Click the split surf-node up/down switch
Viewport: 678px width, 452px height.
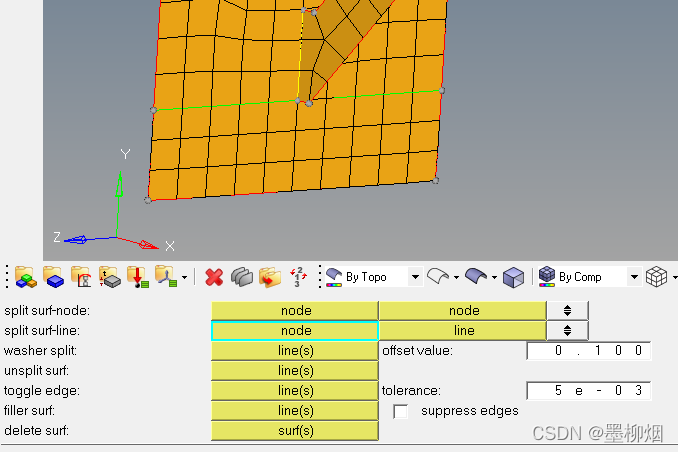click(568, 311)
